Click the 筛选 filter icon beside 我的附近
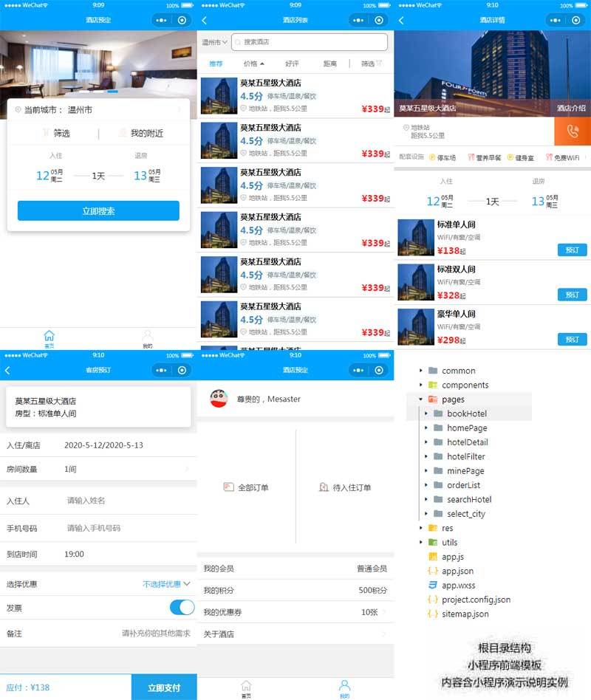Screen dimensions: 591x700 (45, 134)
